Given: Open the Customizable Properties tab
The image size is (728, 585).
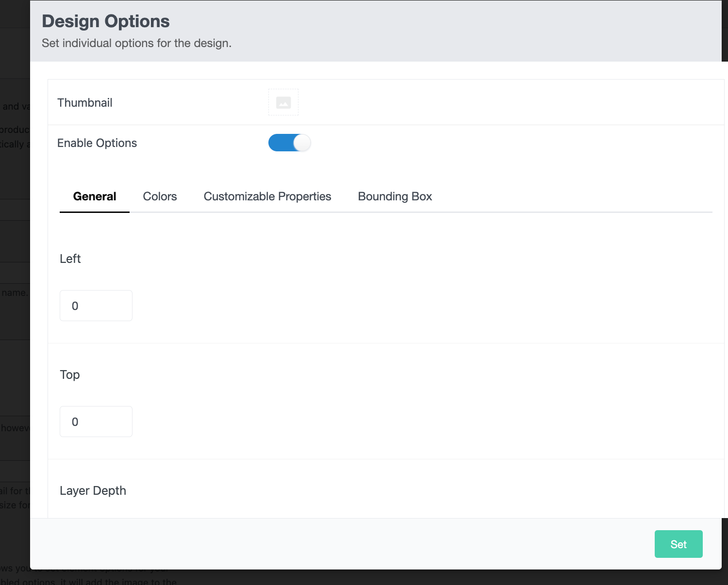Looking at the screenshot, I should [267, 196].
